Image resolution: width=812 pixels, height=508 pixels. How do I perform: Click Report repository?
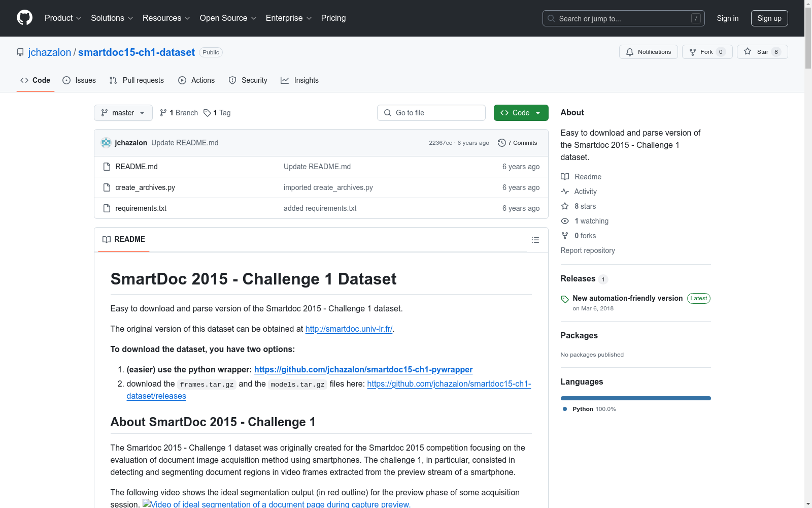pyautogui.click(x=588, y=250)
